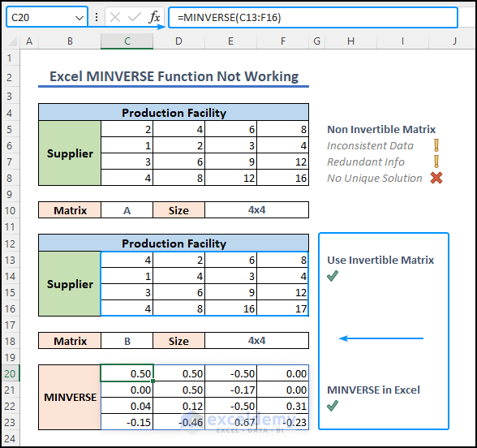The width and height of the screenshot is (477, 448).
Task: Click the fill handle of cell C20
Action: tap(153, 381)
